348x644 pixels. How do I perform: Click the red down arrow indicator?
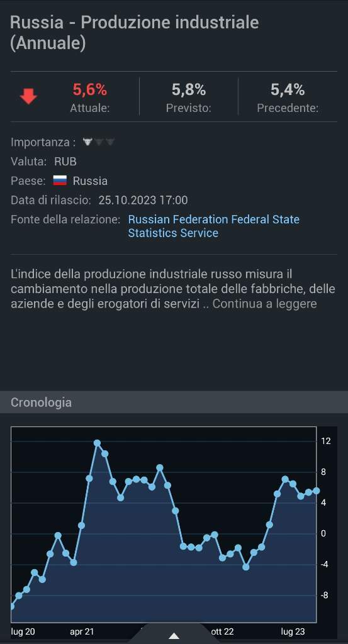tap(28, 97)
